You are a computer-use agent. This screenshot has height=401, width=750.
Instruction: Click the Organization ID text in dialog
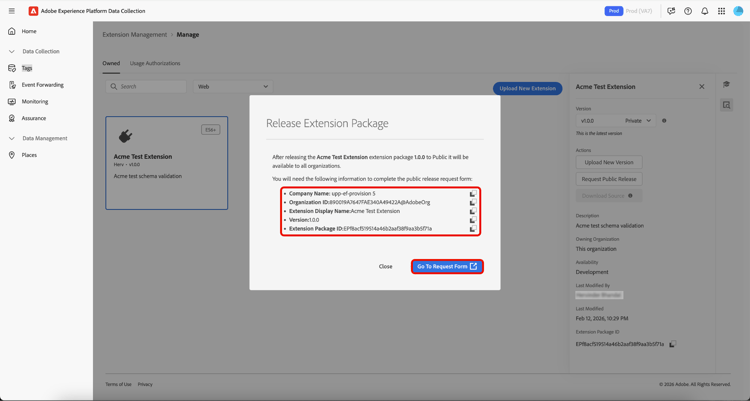point(359,202)
